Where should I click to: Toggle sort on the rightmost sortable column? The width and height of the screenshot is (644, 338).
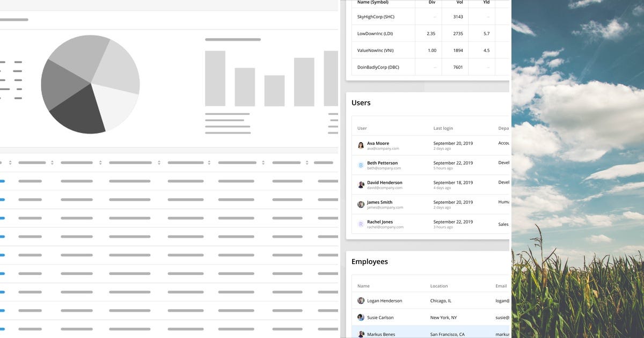click(x=306, y=162)
